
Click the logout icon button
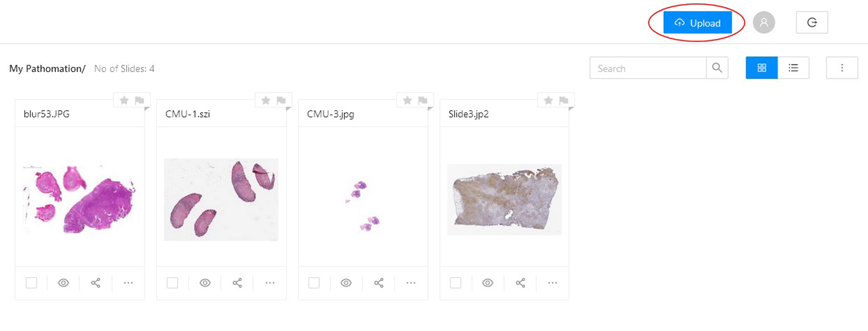(x=812, y=23)
